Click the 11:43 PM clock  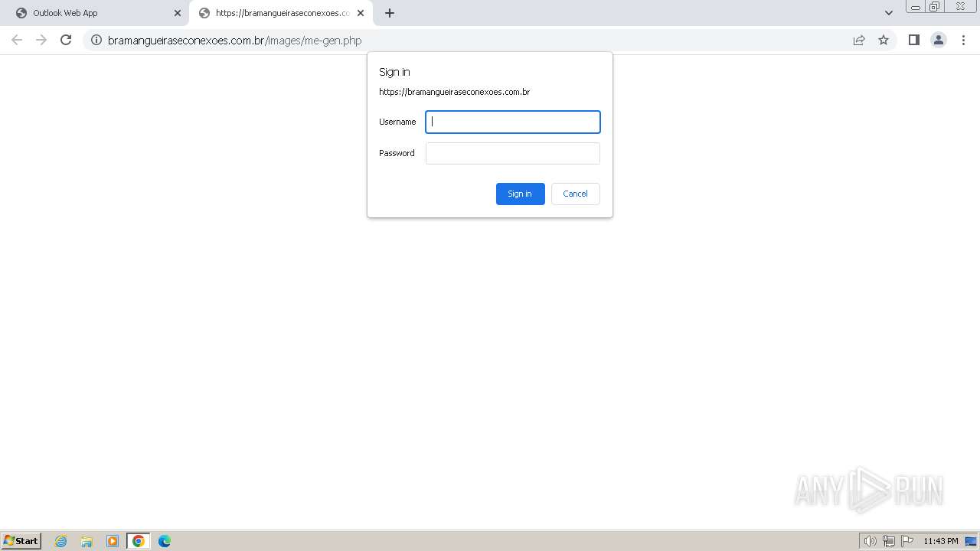pos(941,541)
